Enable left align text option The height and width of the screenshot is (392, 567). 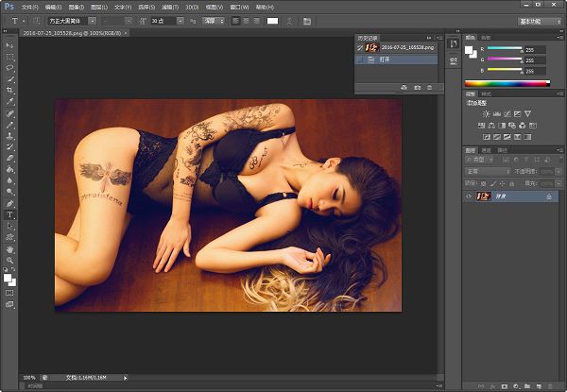(x=235, y=21)
